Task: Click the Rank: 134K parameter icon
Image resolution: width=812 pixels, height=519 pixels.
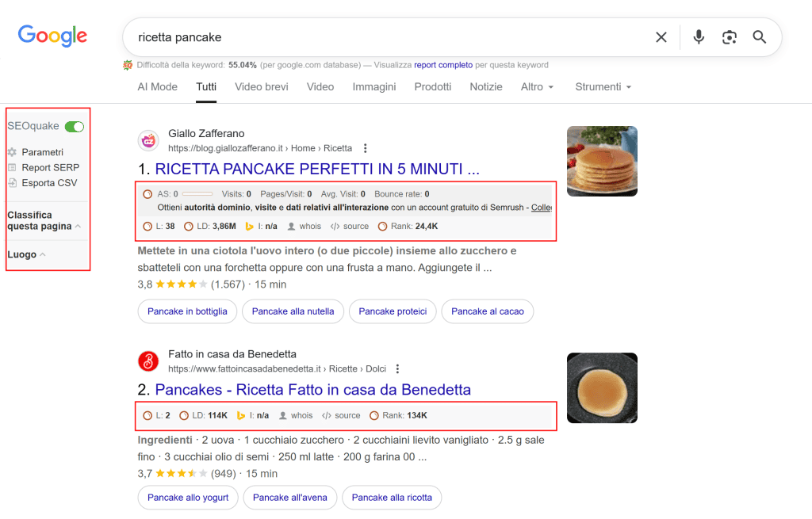Action: tap(374, 415)
